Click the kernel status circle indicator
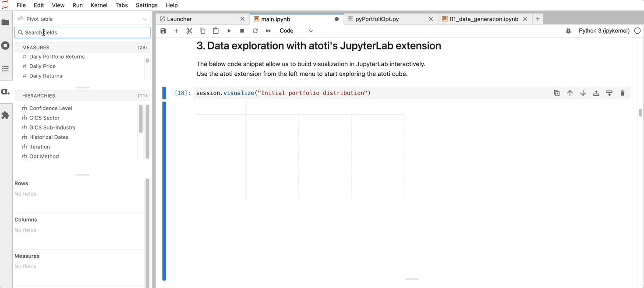The width and height of the screenshot is (644, 288). (x=637, y=31)
